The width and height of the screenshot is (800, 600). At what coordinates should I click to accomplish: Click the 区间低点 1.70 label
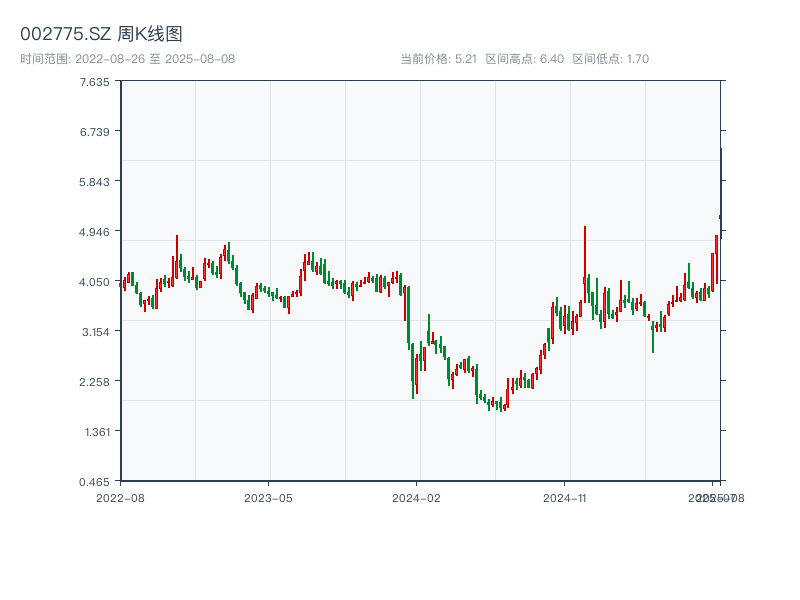(610, 59)
